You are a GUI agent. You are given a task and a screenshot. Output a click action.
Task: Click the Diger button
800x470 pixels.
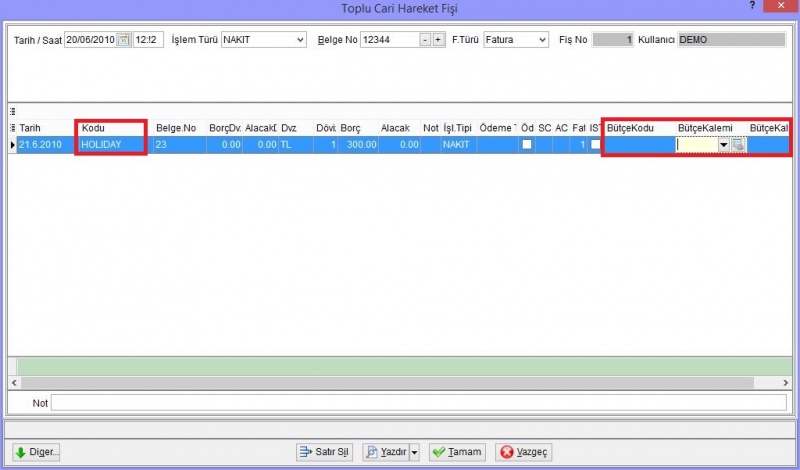coord(36,452)
